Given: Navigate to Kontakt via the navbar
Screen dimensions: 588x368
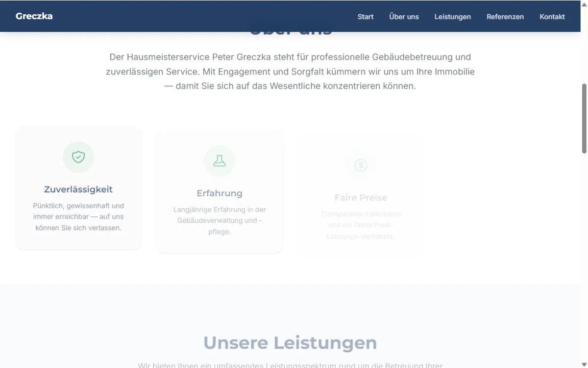Looking at the screenshot, I should 552,16.
